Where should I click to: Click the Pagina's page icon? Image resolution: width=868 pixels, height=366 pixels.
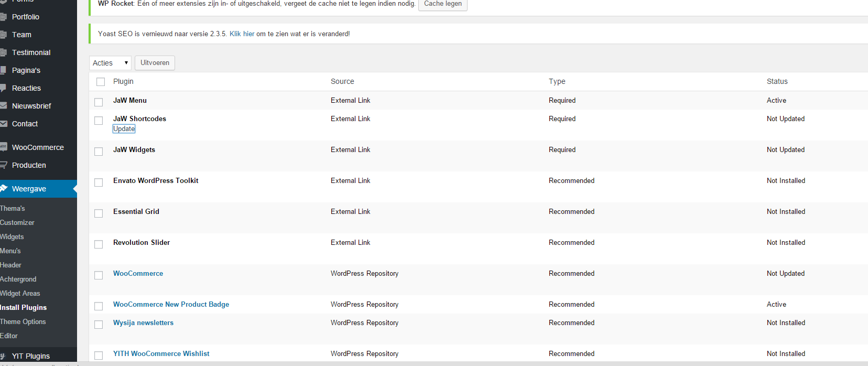(x=3, y=70)
